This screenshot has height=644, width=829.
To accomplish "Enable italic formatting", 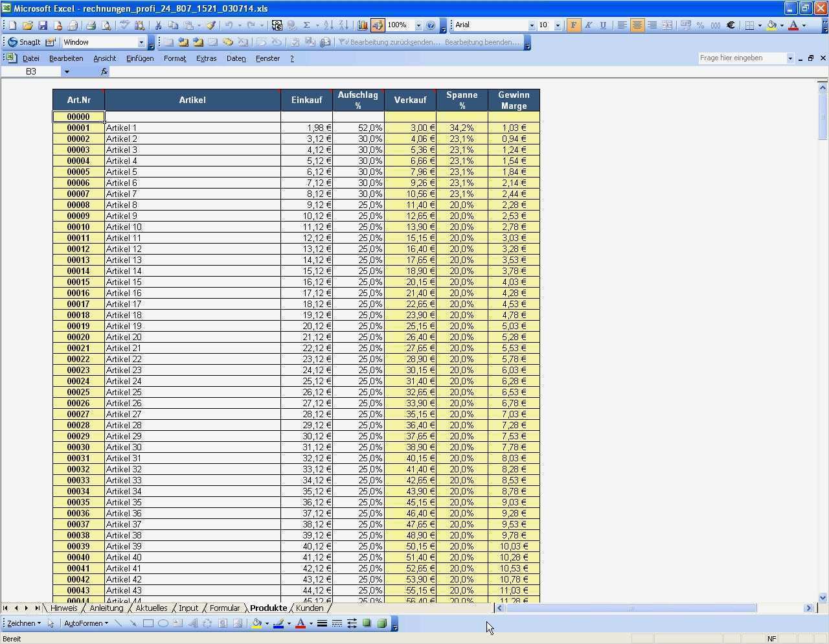I will (x=588, y=25).
